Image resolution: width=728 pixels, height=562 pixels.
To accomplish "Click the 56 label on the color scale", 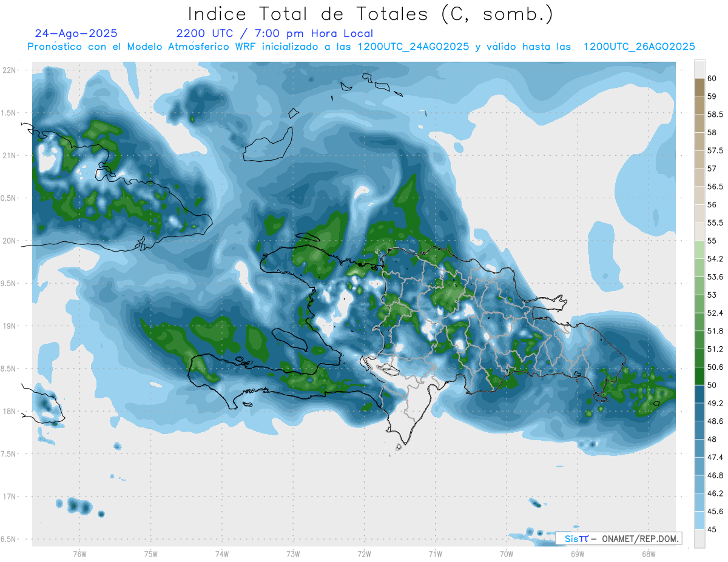I will (712, 205).
